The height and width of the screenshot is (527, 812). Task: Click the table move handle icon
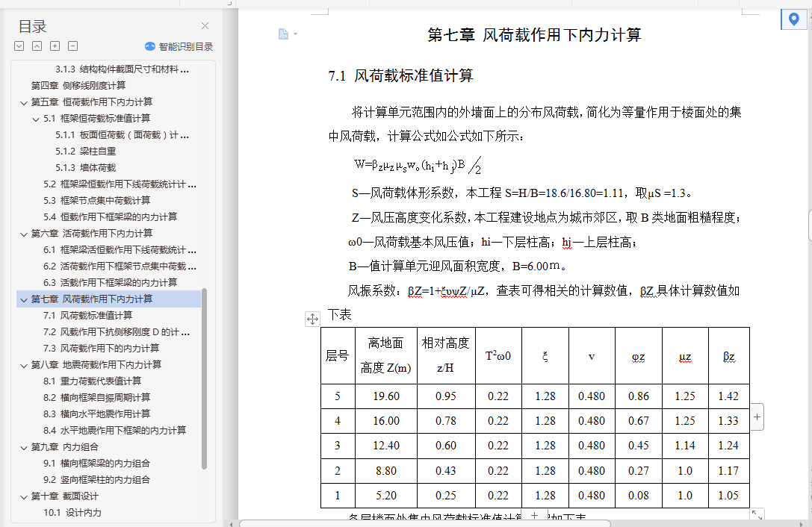tap(312, 319)
